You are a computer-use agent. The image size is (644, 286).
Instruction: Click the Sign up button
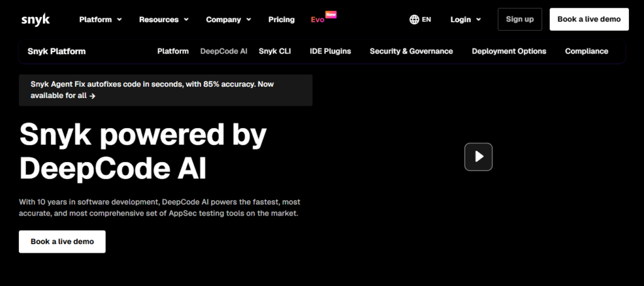click(520, 19)
